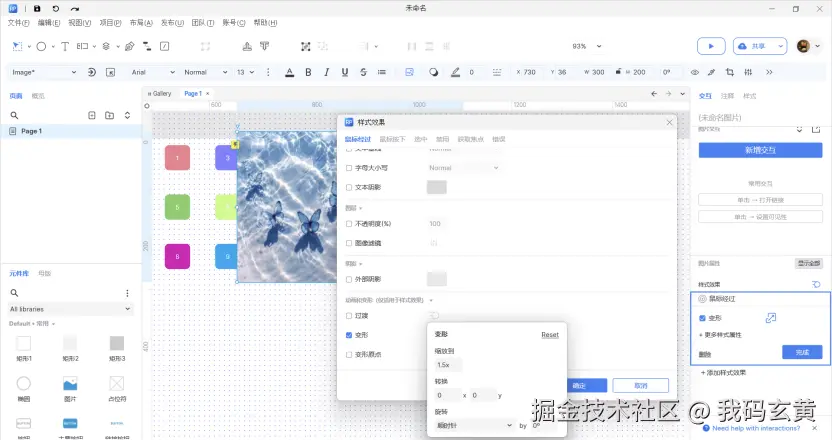Uncheck 变形 checkbox in right interaction panel
Screen dimensions: 832x440
click(x=703, y=318)
